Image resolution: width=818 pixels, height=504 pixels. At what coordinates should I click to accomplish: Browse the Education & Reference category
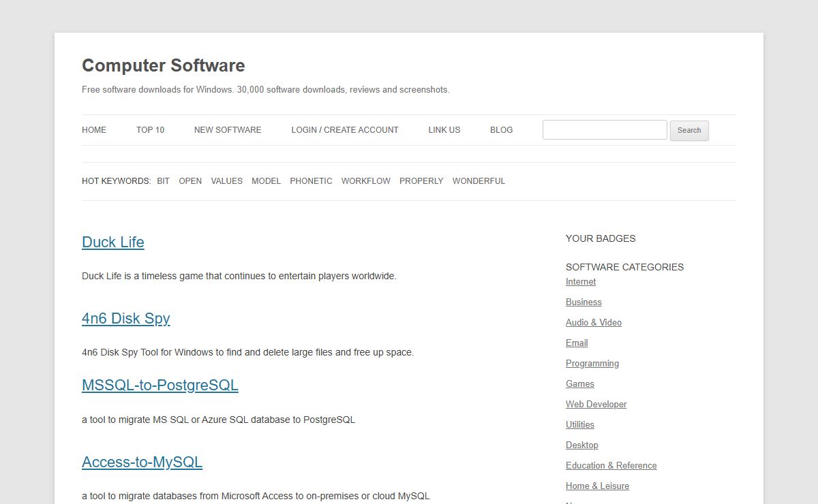[x=611, y=466]
